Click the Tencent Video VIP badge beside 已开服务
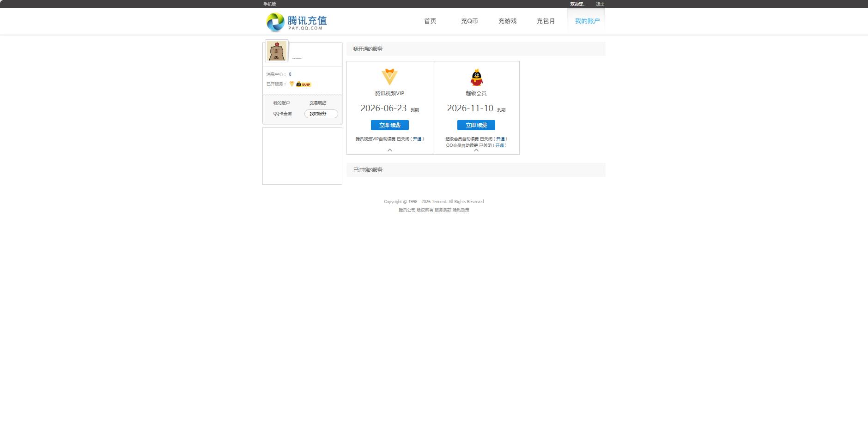Viewport: 868px width, 440px height. pyautogui.click(x=291, y=84)
